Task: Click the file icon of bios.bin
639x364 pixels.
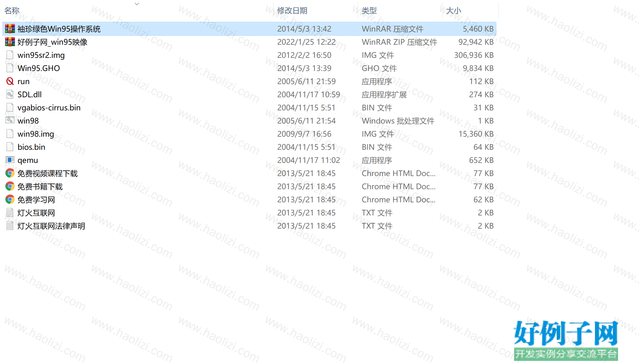Action: [x=10, y=147]
